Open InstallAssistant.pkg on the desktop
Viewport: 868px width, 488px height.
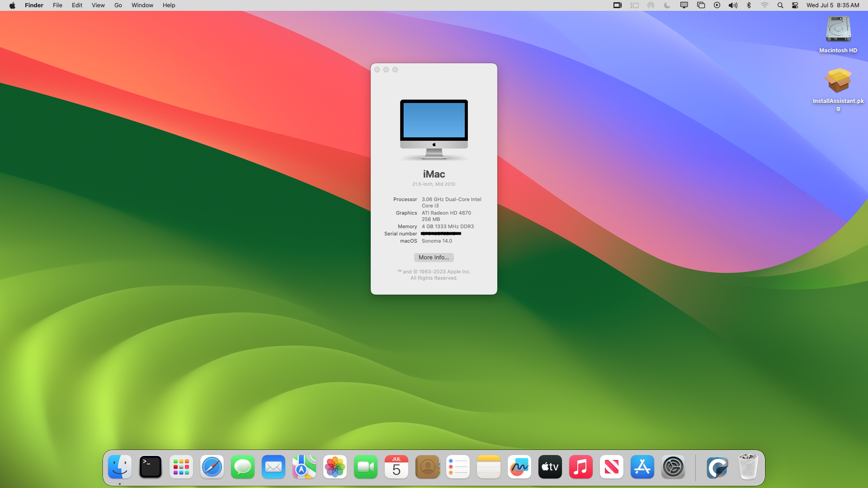[x=838, y=81]
